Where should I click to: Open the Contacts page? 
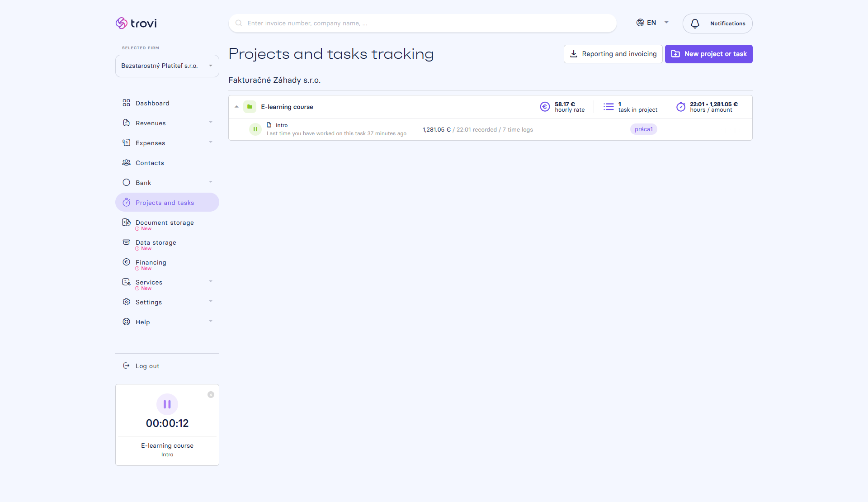[167, 163]
